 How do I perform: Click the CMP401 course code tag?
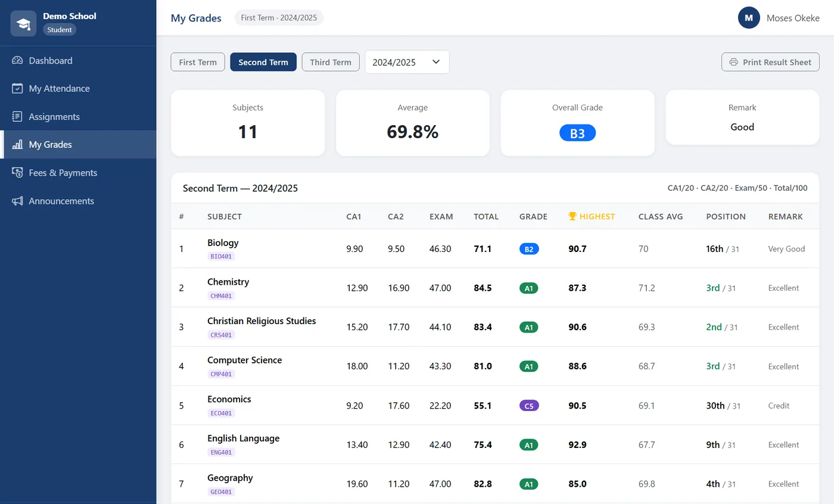tap(221, 375)
